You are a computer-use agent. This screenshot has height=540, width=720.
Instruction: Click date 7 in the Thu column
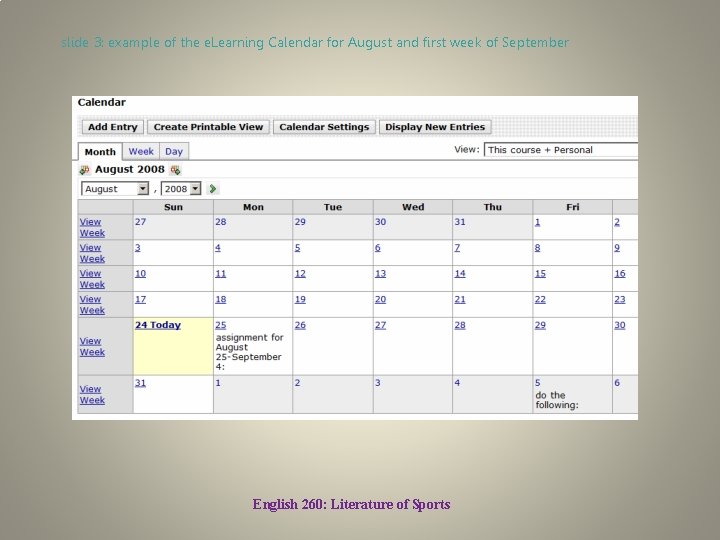(457, 248)
